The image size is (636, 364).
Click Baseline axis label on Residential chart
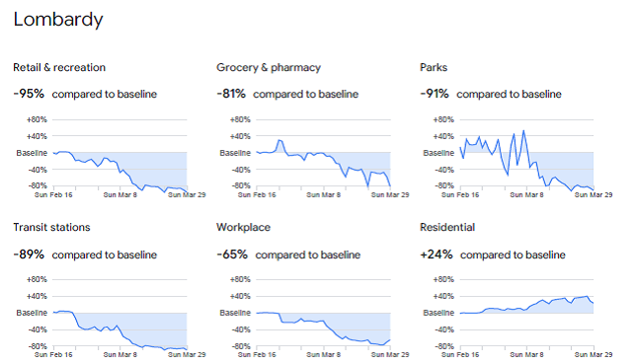click(x=438, y=313)
